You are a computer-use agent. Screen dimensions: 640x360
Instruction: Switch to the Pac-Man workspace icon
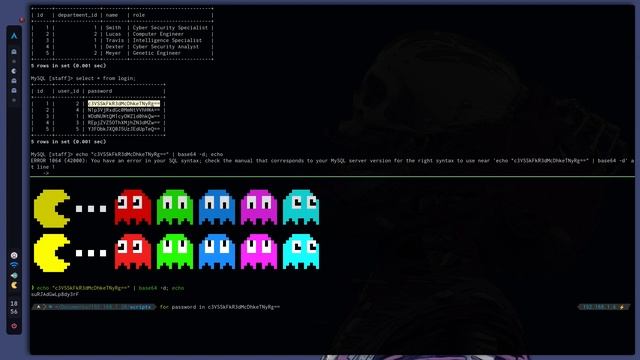[x=14, y=71]
